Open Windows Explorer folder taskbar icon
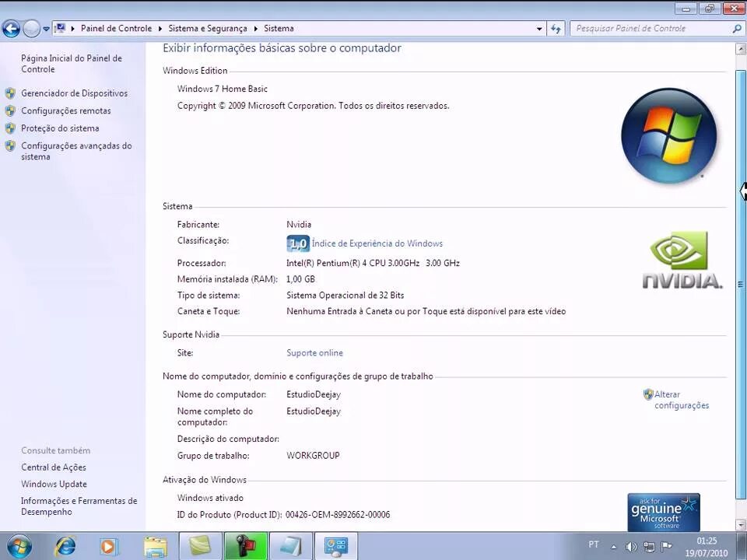The image size is (747, 560). click(156, 546)
